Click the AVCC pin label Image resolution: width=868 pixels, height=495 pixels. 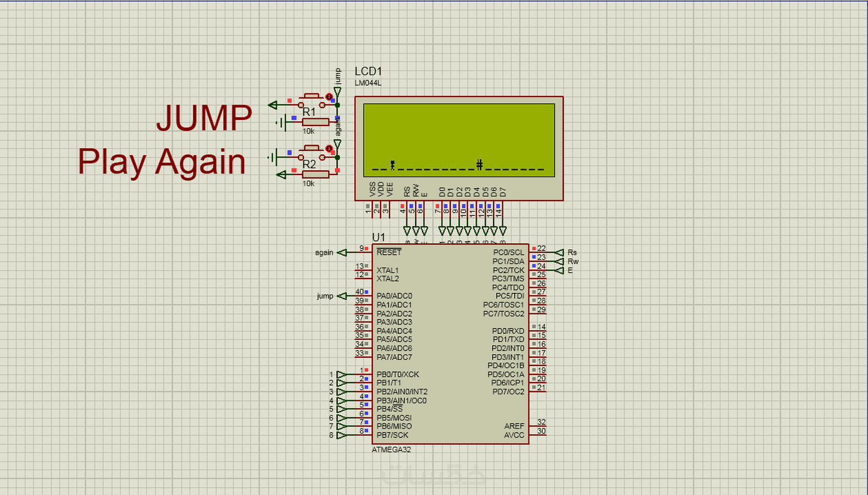point(514,435)
